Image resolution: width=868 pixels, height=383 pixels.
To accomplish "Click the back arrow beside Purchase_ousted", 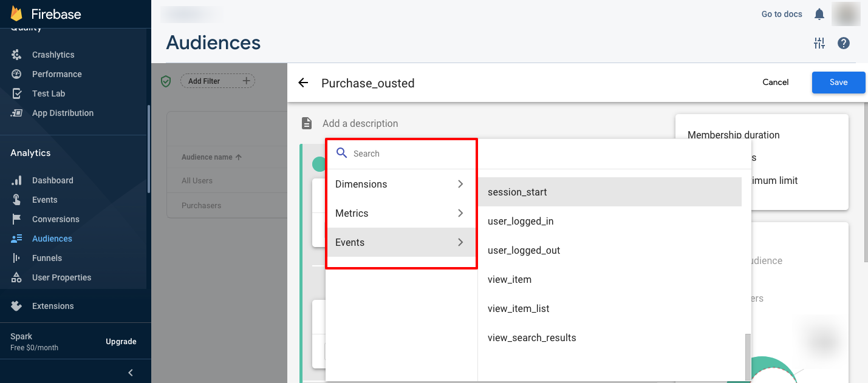I will pos(304,83).
